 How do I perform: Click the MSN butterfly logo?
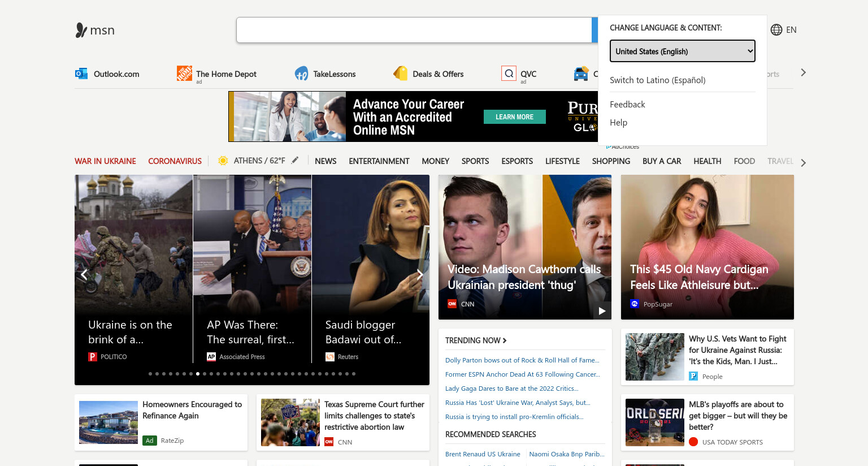click(x=81, y=30)
